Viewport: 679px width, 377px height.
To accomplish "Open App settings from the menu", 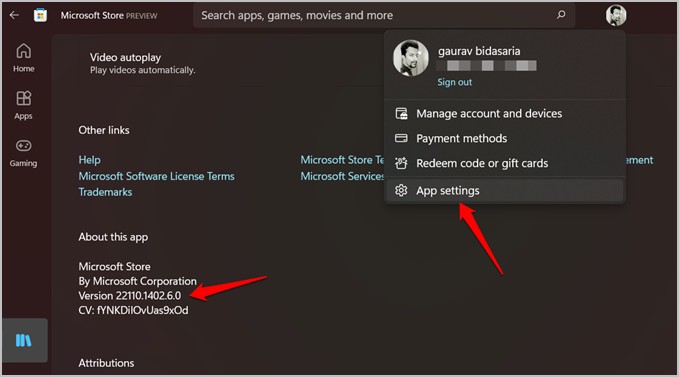I will pyautogui.click(x=504, y=190).
